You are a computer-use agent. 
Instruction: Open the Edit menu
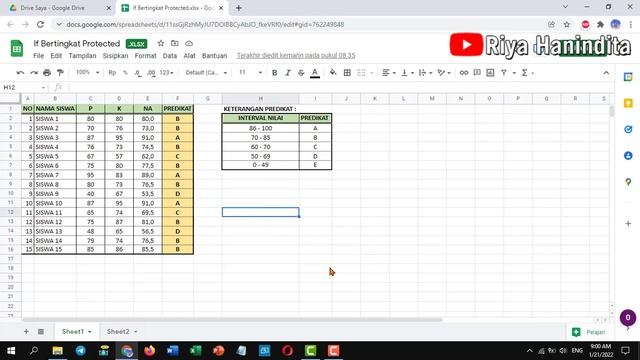(56, 56)
